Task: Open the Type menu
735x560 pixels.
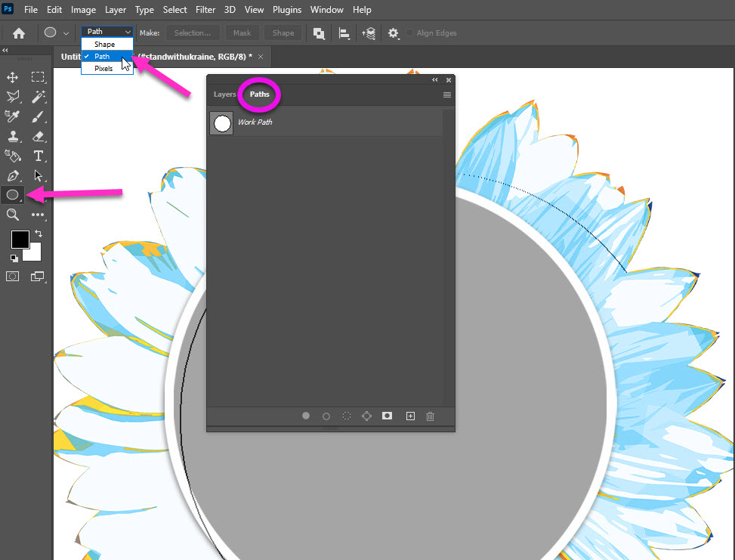Action: pyautogui.click(x=144, y=9)
